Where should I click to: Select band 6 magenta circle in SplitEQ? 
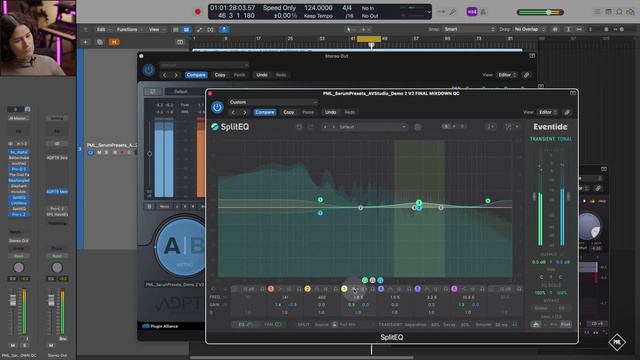pos(454,289)
